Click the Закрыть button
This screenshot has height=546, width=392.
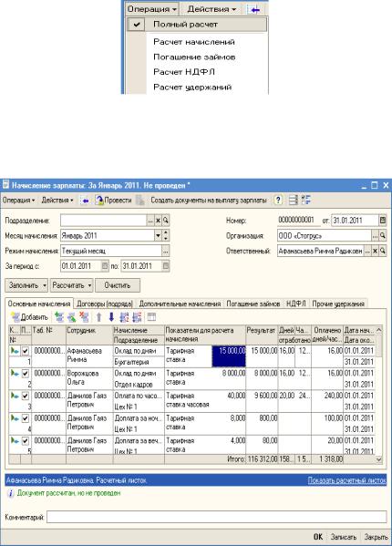376,537
